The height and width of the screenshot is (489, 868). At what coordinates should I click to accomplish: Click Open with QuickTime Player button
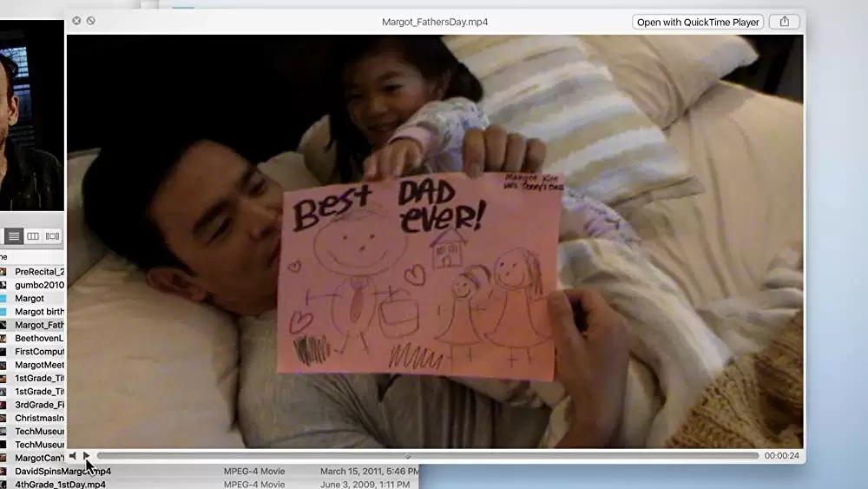coord(698,22)
